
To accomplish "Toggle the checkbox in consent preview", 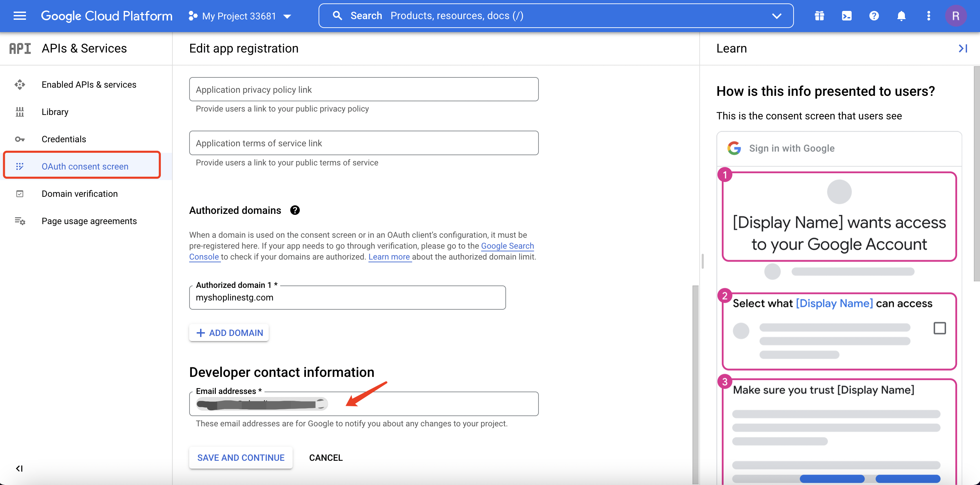I will point(939,328).
